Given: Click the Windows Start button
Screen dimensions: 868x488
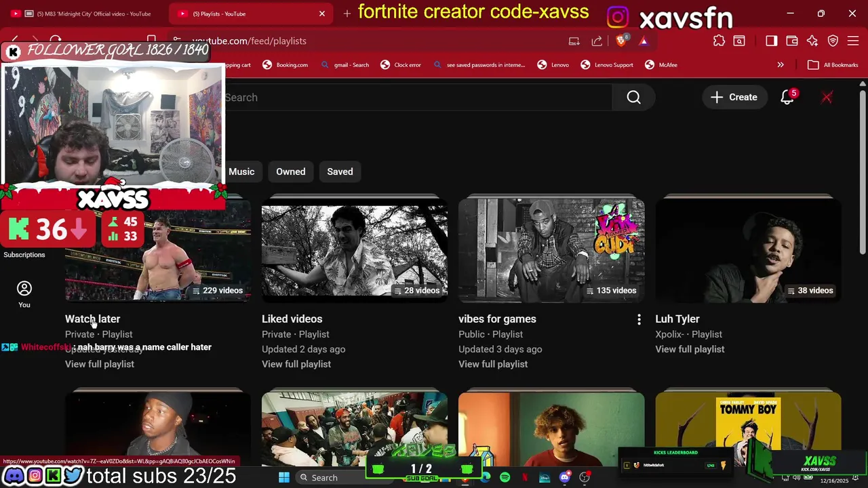Looking at the screenshot, I should tap(284, 478).
